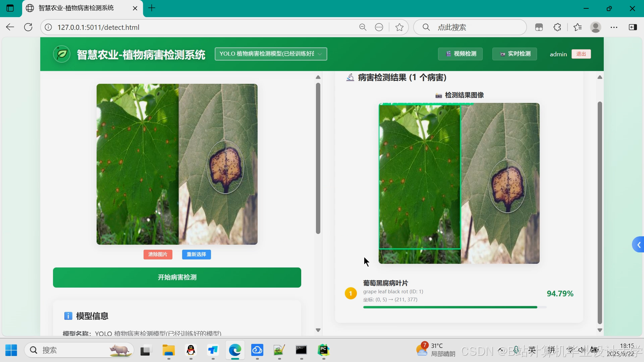
Task: Open PyCharm from the taskbar
Action: coord(323,350)
